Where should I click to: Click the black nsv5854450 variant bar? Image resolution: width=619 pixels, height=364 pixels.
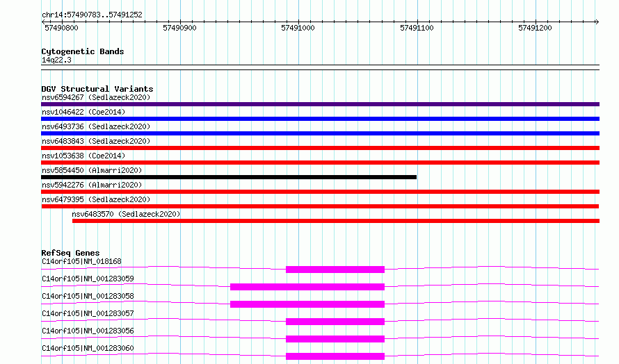[229, 177]
